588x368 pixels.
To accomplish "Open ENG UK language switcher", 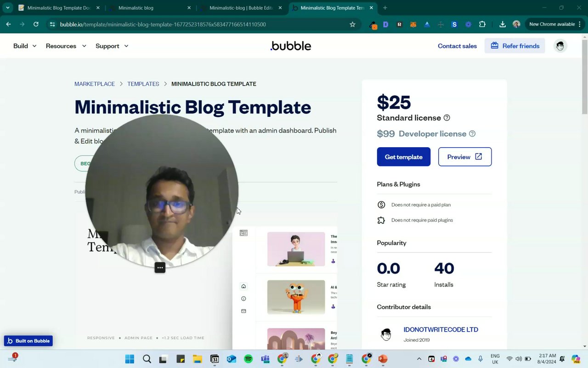I will coord(495,359).
